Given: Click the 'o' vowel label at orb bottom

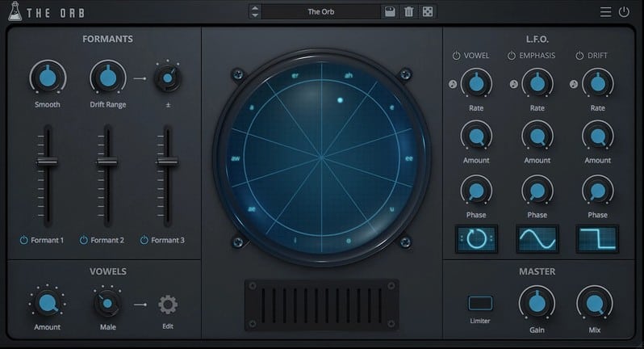Looking at the screenshot, I should coord(349,241).
